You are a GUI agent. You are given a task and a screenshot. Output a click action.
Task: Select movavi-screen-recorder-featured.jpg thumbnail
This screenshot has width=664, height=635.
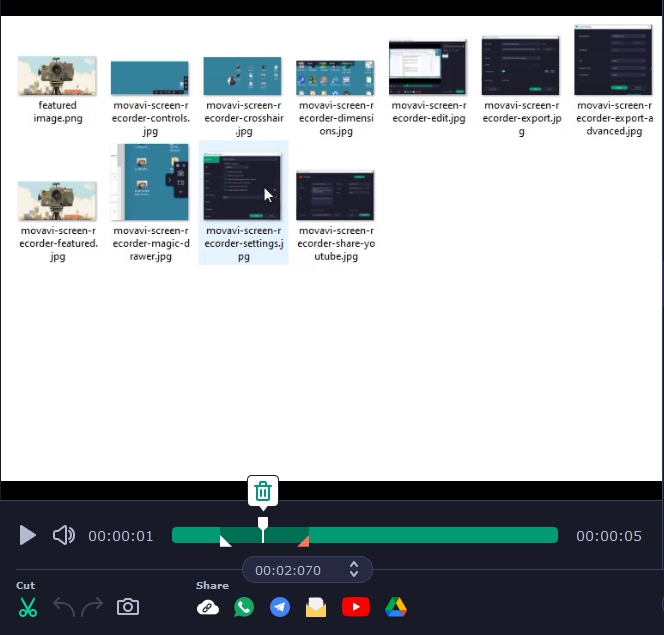pos(57,201)
